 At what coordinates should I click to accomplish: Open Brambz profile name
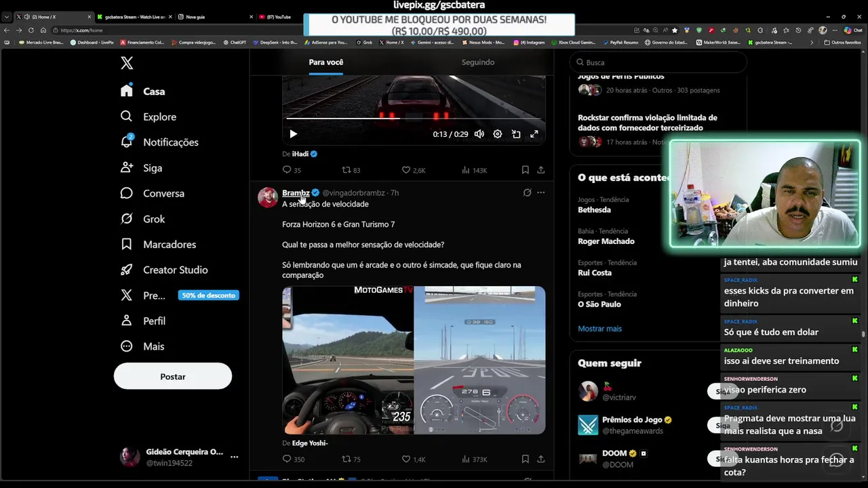tap(296, 193)
